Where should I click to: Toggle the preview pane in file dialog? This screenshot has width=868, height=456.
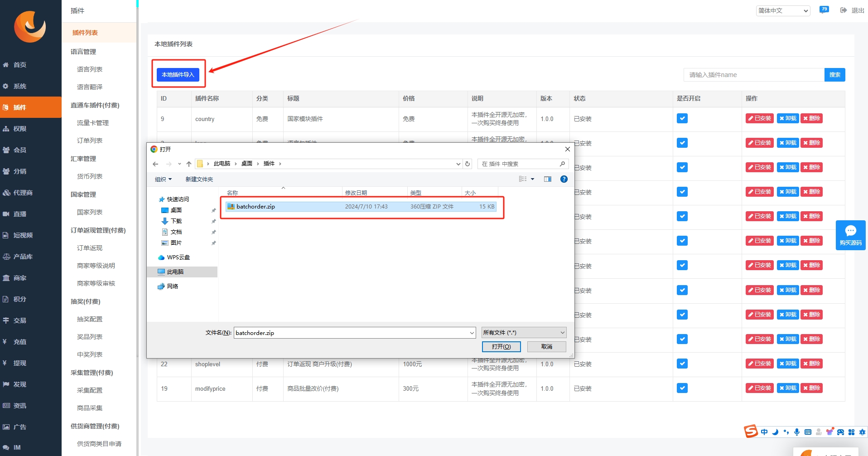coord(548,179)
